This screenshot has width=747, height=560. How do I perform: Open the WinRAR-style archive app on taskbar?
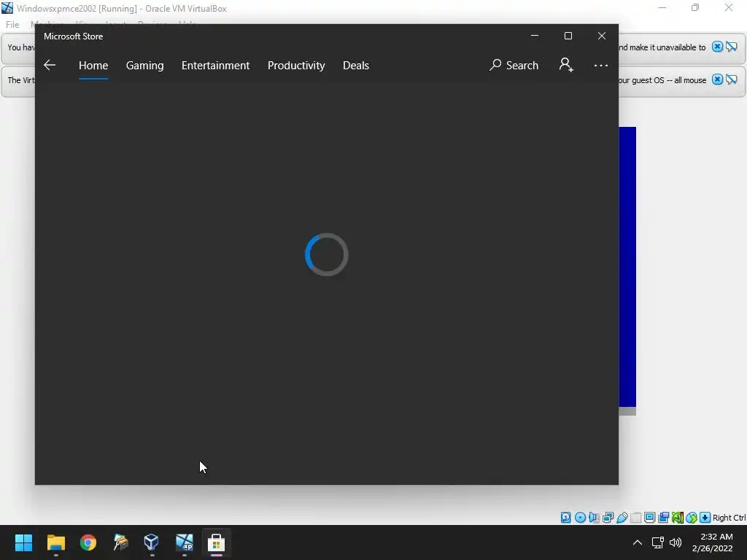click(120, 542)
